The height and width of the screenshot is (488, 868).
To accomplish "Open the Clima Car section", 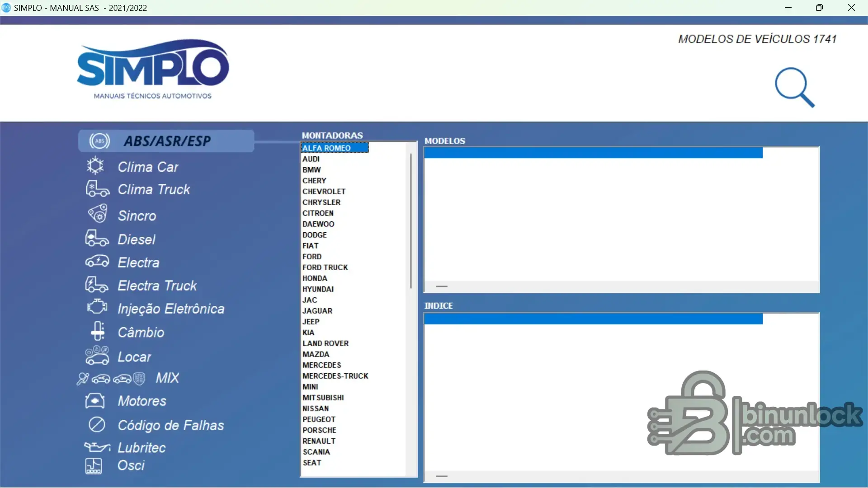I will (148, 167).
